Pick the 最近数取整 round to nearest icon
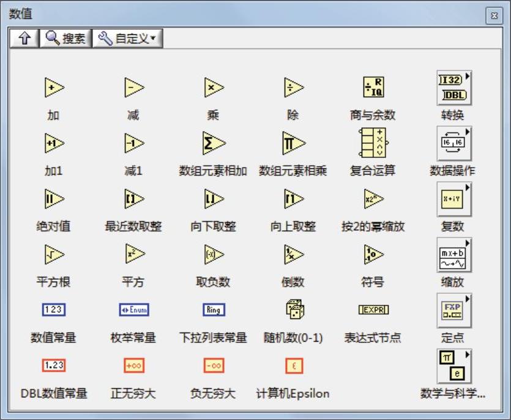This screenshot has width=511, height=420. coord(134,199)
